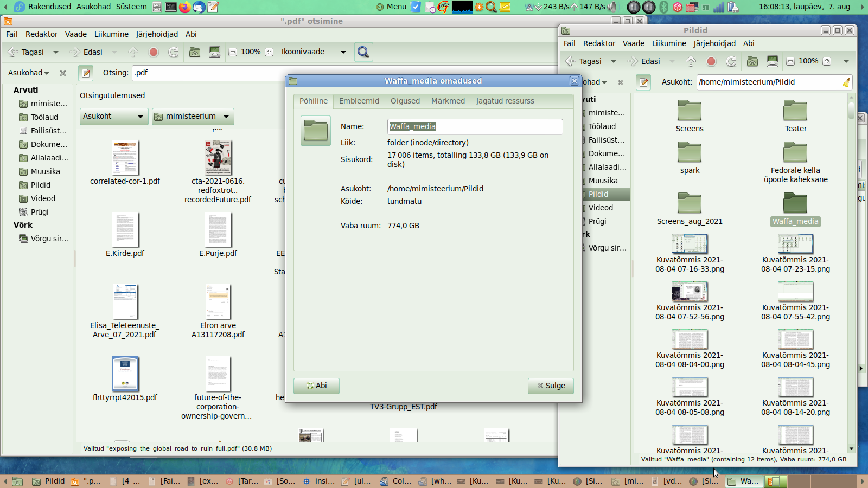Open the mimisteerium folder dropdown

click(x=193, y=117)
